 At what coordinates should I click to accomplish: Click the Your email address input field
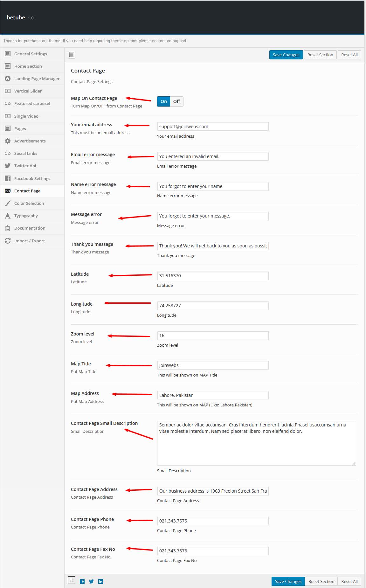(213, 126)
